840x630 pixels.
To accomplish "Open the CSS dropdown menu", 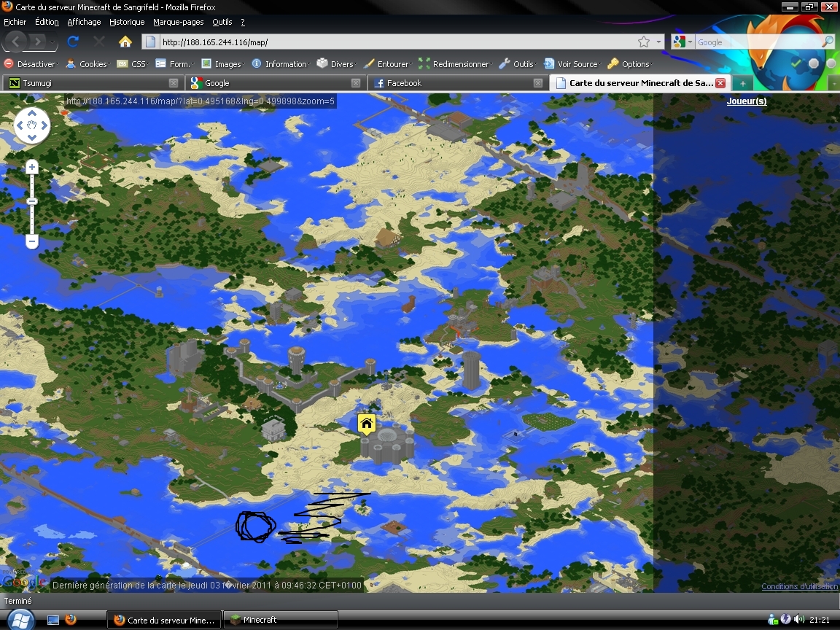I will click(133, 63).
